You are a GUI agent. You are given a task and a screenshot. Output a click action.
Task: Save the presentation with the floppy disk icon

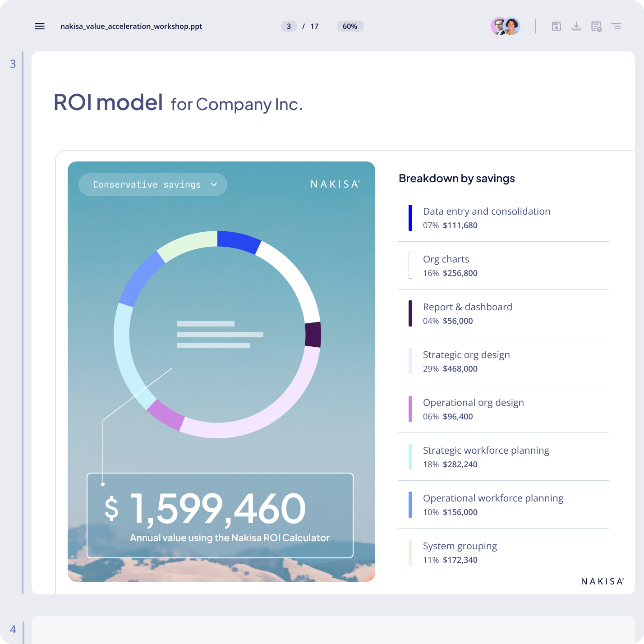(x=557, y=26)
